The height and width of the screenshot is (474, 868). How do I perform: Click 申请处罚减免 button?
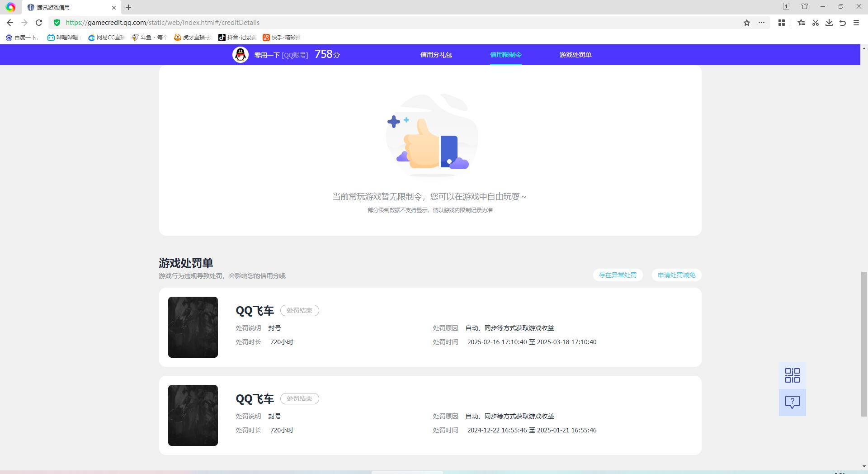tap(676, 275)
